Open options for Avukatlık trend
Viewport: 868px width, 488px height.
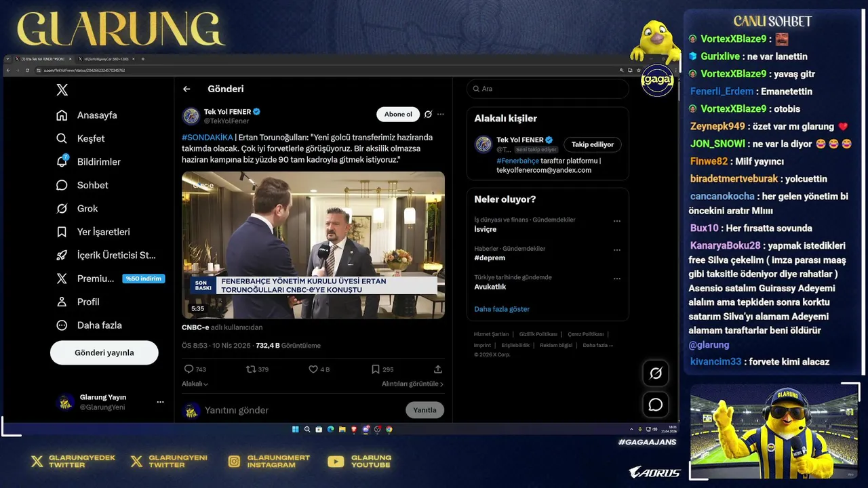pyautogui.click(x=617, y=279)
